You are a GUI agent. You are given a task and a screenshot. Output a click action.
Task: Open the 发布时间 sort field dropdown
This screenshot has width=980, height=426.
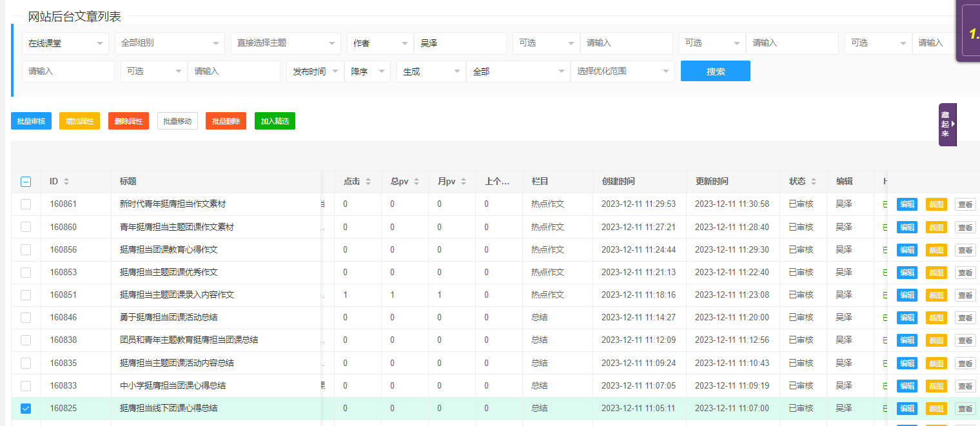[315, 72]
